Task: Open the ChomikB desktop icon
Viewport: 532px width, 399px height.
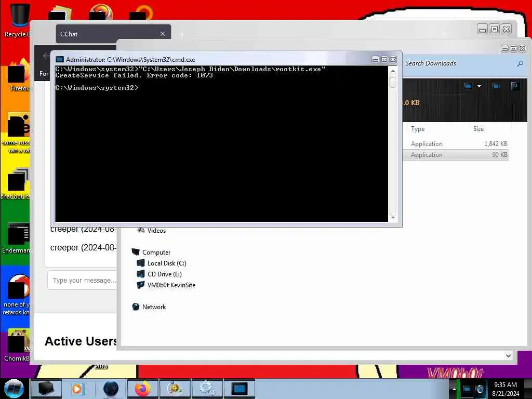Action: tap(17, 345)
